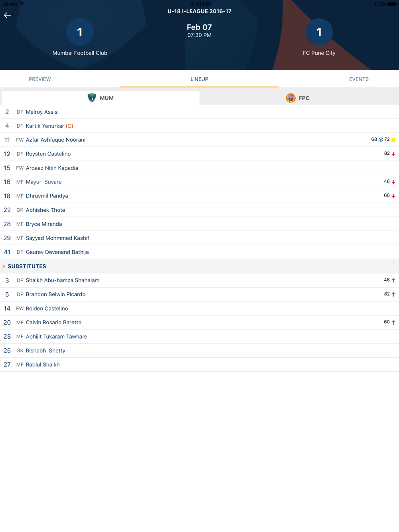Click substituted-on arrow for Brandon Belwin Picardo
The height and width of the screenshot is (532, 399).
point(393,294)
